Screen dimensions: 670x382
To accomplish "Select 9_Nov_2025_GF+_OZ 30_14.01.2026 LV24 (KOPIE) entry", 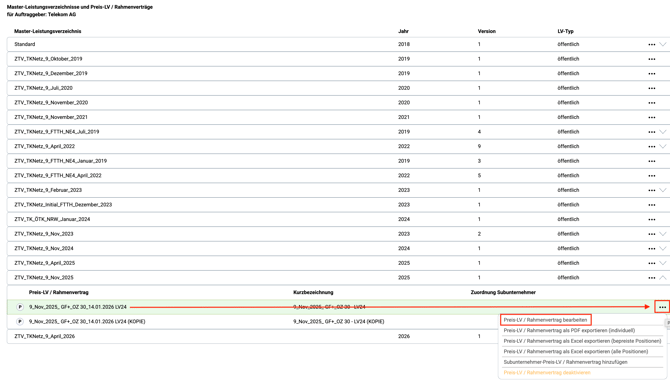I will [87, 321].
